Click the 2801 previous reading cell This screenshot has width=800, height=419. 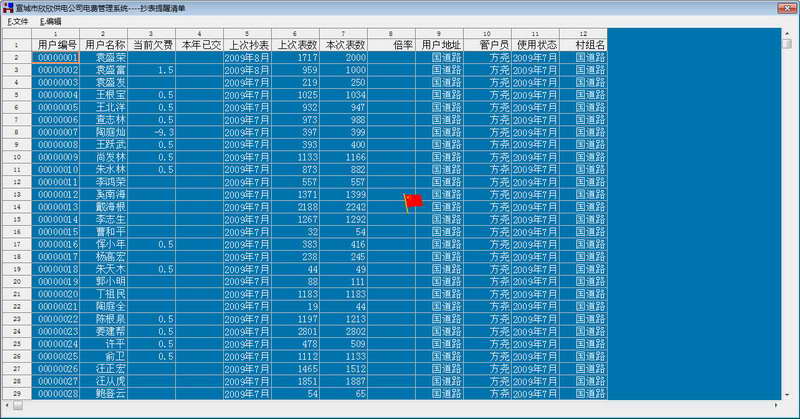click(296, 331)
